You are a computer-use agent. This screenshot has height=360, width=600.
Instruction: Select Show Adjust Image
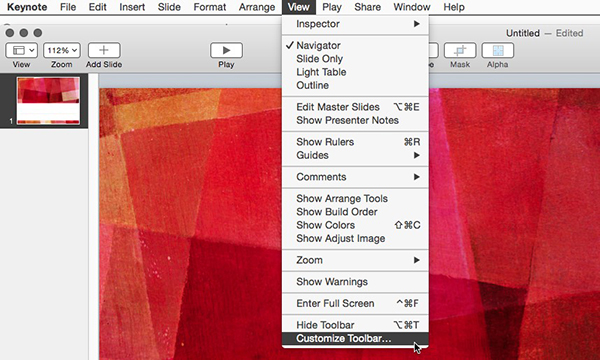(x=355, y=238)
